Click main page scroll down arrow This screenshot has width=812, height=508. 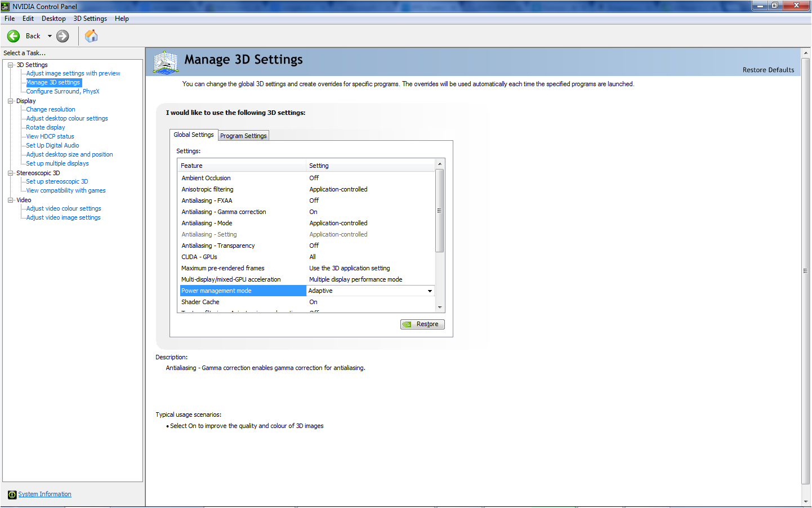point(806,502)
